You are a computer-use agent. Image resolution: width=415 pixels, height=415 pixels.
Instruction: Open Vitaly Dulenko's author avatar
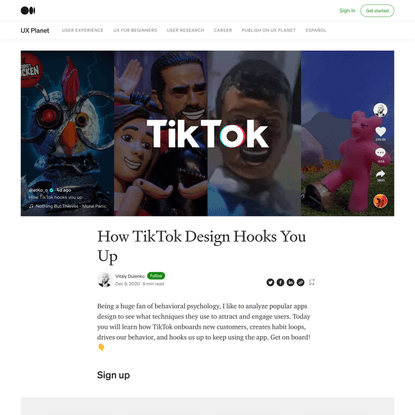[104, 280]
